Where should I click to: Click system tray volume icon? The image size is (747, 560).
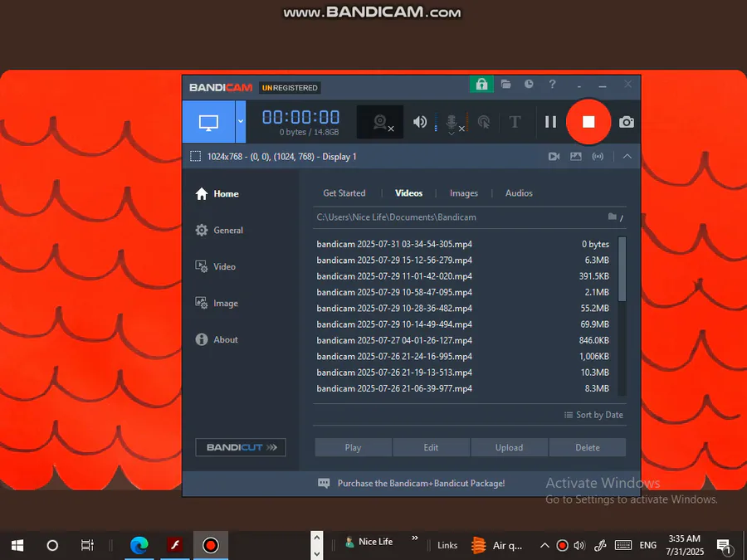pos(579,546)
